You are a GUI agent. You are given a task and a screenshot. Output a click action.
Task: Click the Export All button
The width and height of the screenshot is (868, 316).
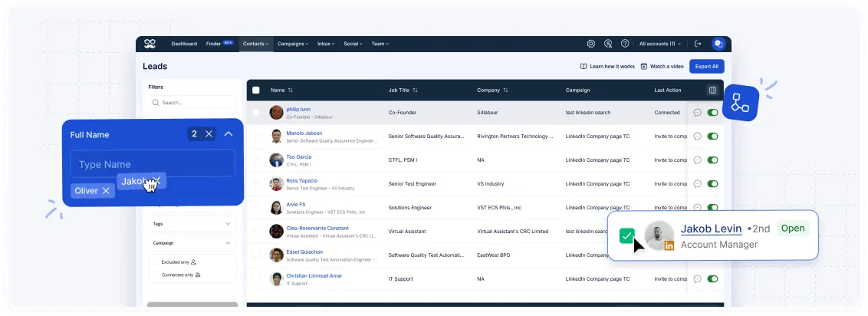706,67
